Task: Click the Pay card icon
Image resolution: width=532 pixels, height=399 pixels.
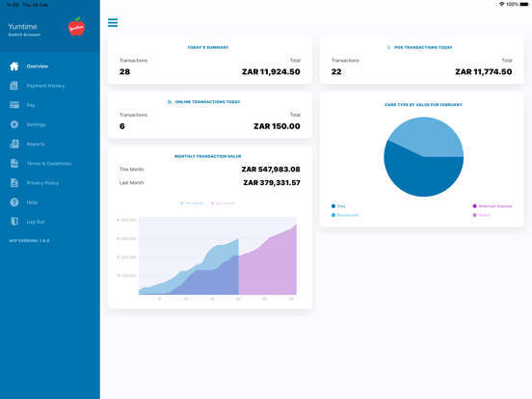Action: 14,105
